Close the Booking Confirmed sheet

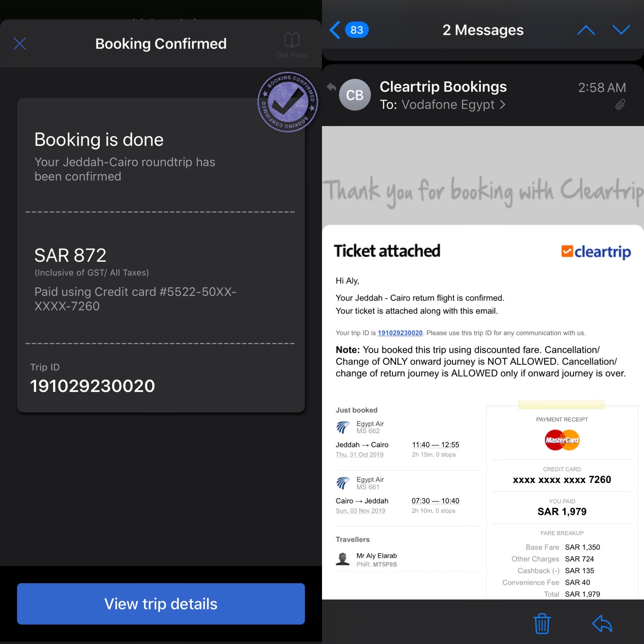[20, 44]
